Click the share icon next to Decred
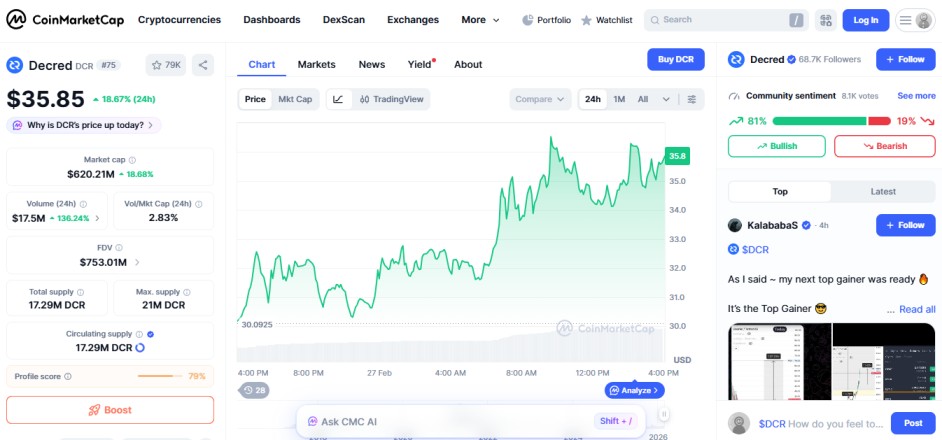This screenshot has width=942, height=440. point(203,65)
